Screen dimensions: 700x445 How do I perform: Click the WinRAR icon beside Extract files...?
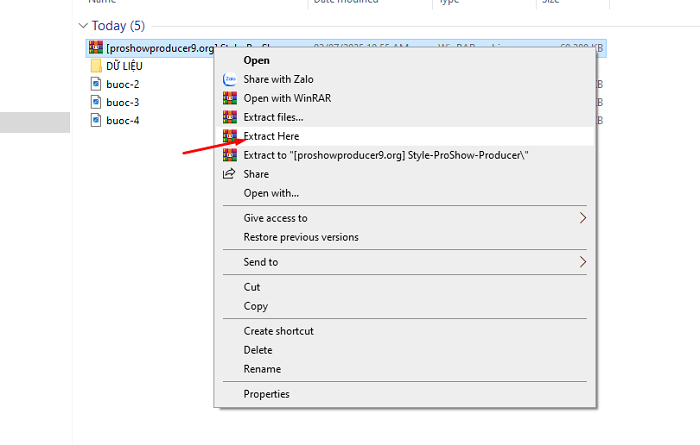pyautogui.click(x=230, y=117)
